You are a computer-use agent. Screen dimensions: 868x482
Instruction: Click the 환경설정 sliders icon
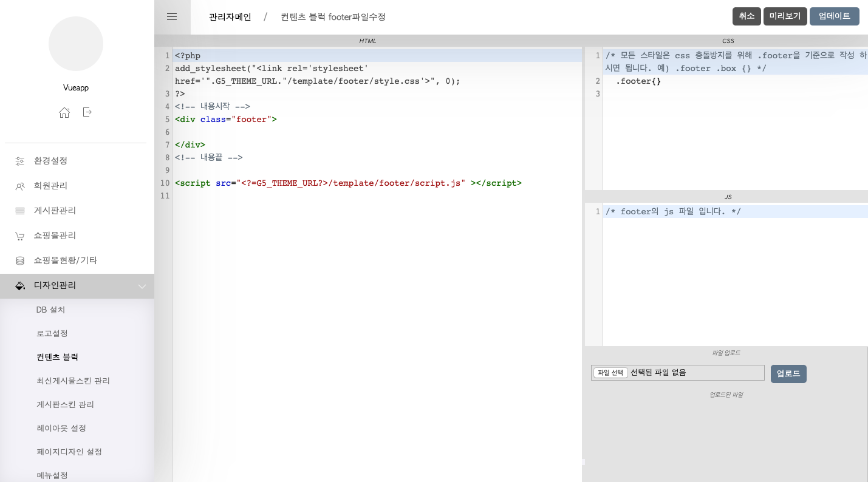click(20, 161)
